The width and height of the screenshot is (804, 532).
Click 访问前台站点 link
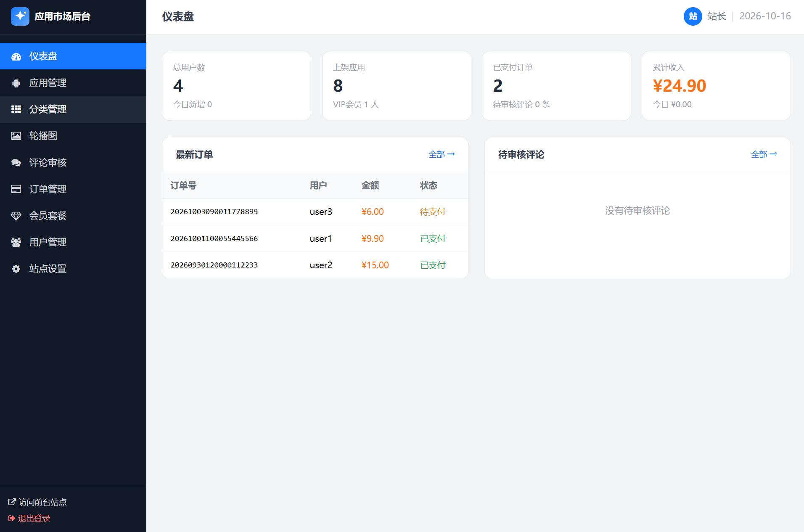click(37, 502)
